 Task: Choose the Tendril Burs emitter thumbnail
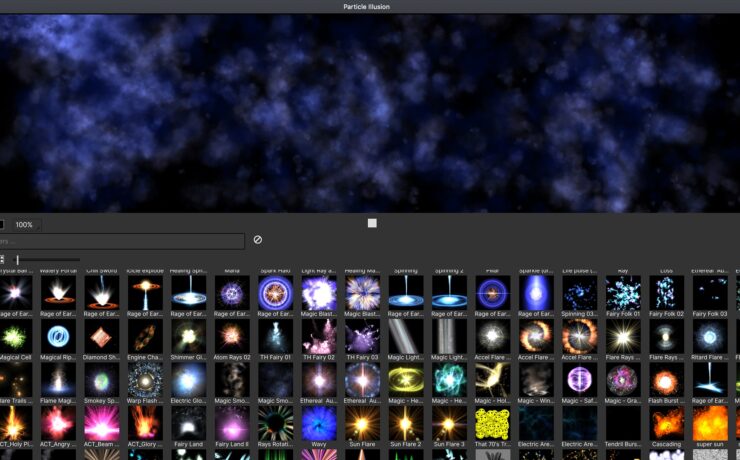(x=623, y=424)
